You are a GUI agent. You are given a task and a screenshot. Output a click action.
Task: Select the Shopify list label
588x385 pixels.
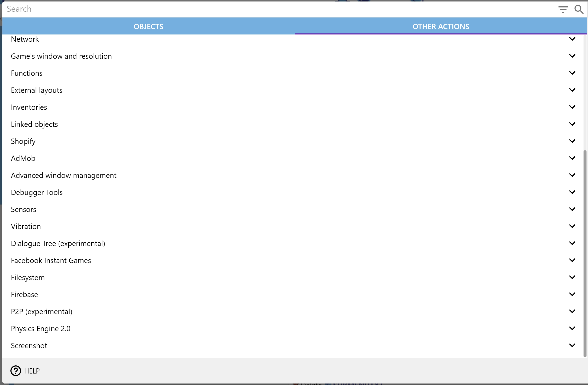(x=23, y=141)
